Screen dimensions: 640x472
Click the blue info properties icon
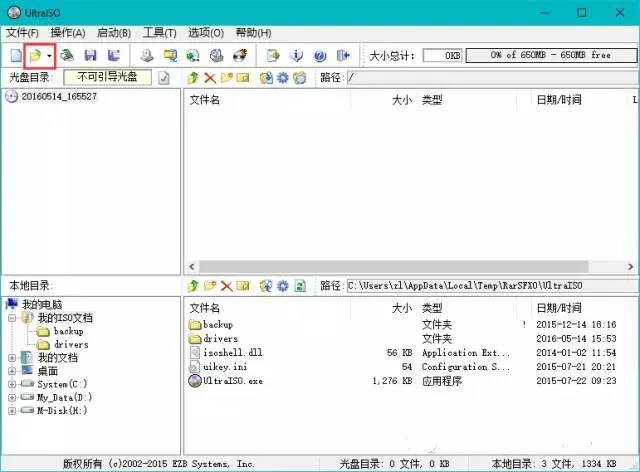[297, 55]
